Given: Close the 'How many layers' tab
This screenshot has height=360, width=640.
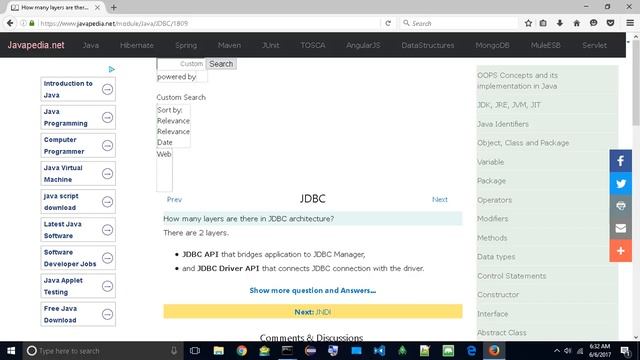Looking at the screenshot, I should [x=97, y=7].
